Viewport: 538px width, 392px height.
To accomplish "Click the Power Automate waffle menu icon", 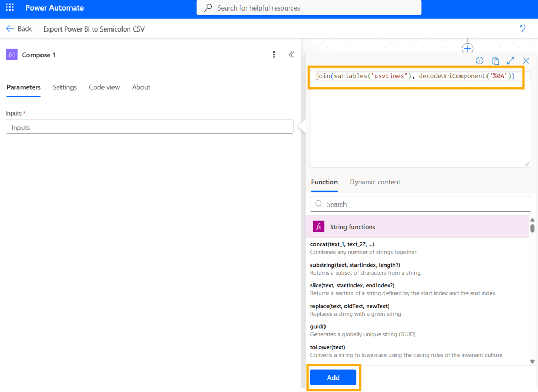I will point(9,7).
